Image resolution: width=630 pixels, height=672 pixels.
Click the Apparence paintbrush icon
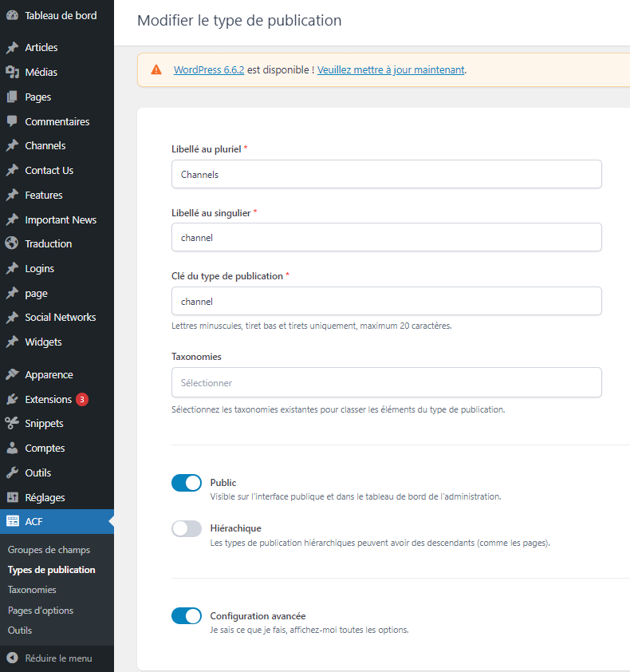pyautogui.click(x=12, y=374)
